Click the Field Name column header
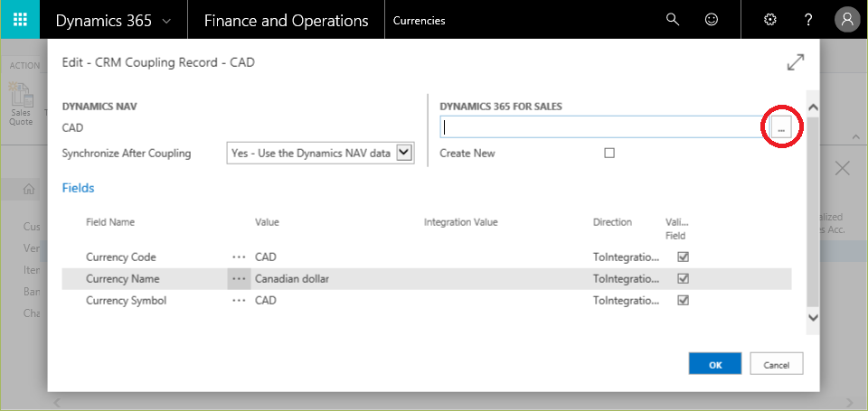 (x=110, y=222)
